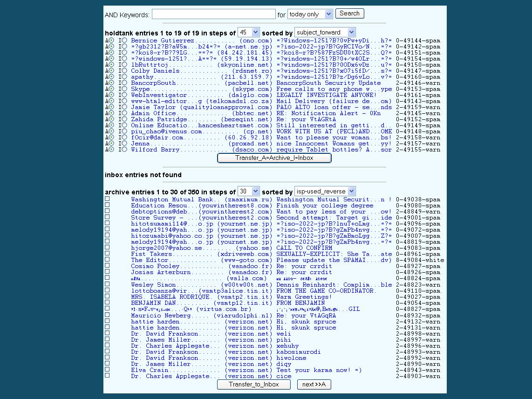This screenshot has height=399, width=532.
Task: Select Inbox radio for Jenna row
Action: (124, 143)
